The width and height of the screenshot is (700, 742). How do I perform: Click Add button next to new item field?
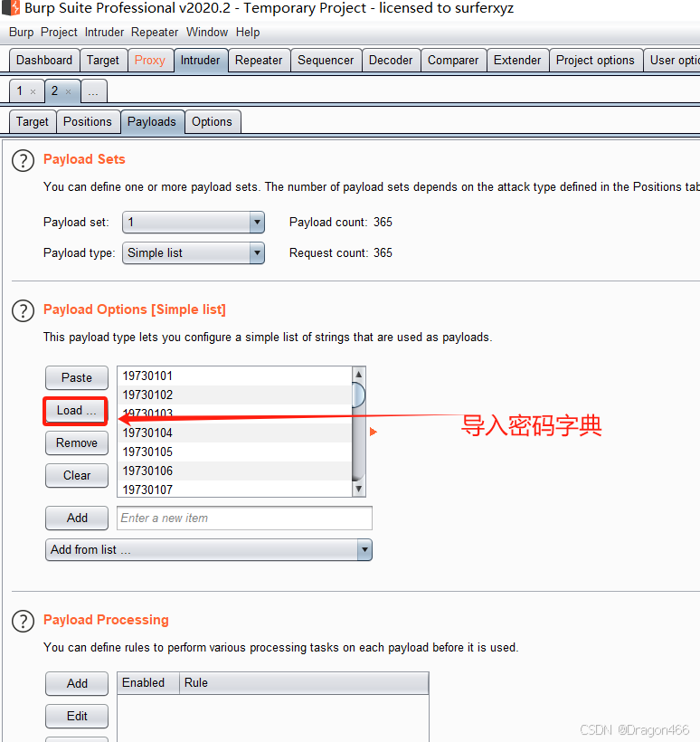pos(77,518)
